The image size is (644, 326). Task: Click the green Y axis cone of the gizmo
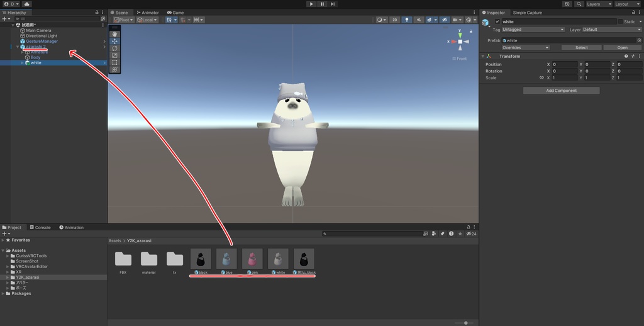pos(460,35)
